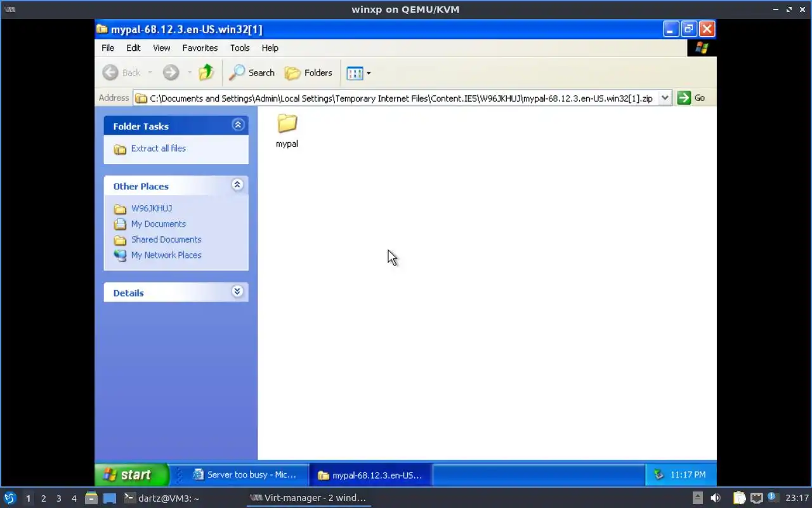Open the Back history dropdown arrow
Viewport: 812px width, 508px height.
click(x=150, y=72)
